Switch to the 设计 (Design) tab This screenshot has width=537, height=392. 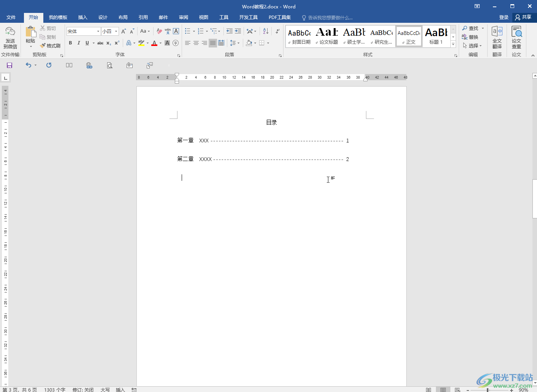point(103,17)
